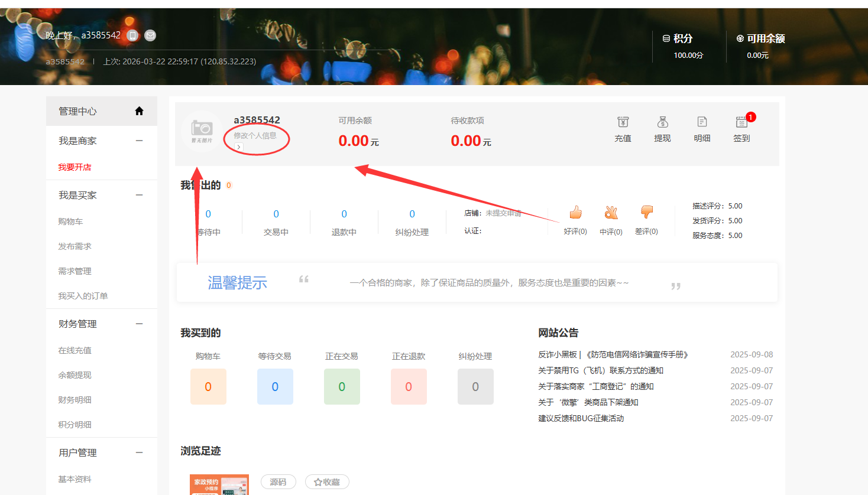Open the 签到 check-in calendar icon
868x495 pixels.
click(741, 122)
